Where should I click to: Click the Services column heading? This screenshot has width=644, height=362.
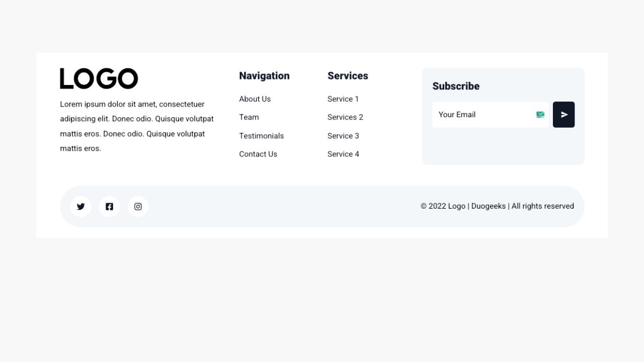[348, 76]
